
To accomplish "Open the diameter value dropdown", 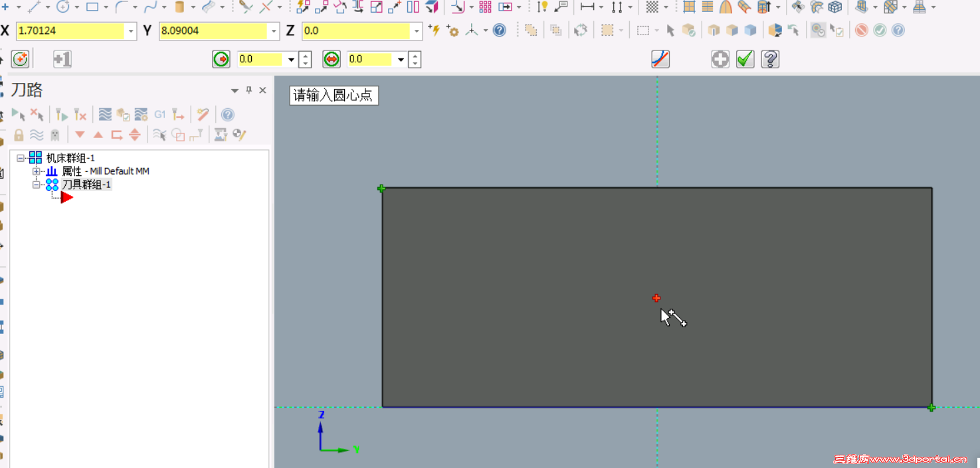I will 401,59.
